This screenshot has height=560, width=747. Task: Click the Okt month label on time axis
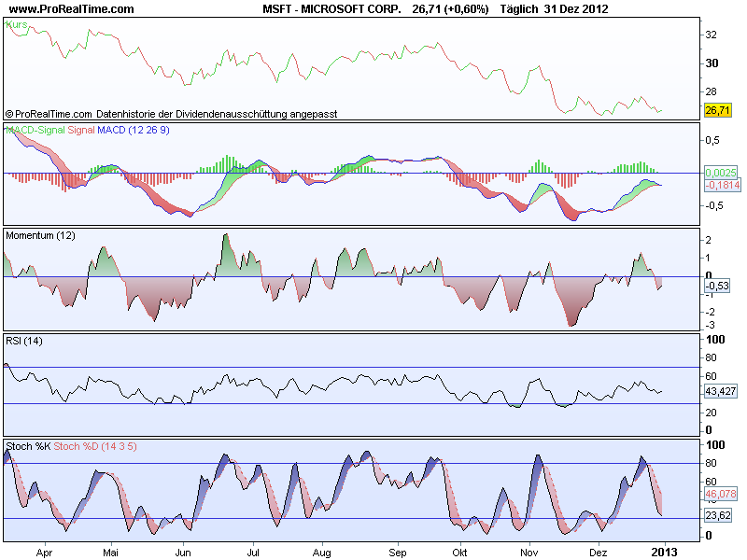459,553
